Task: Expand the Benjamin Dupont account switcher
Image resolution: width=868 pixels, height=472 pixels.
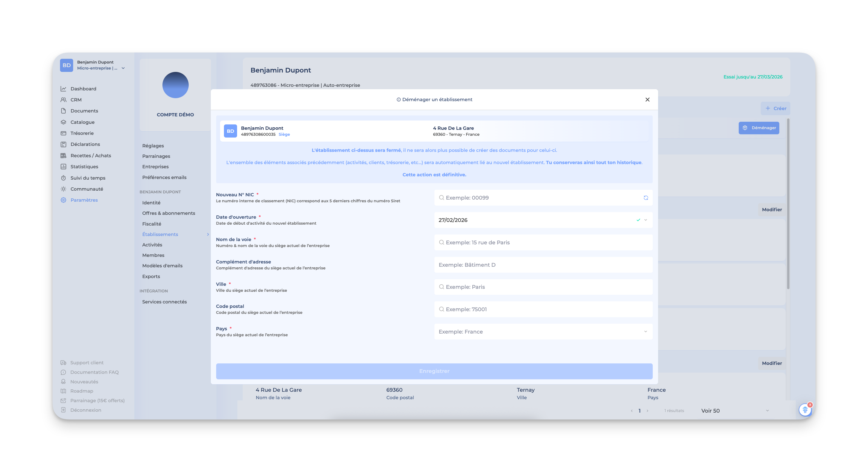Action: point(123,68)
